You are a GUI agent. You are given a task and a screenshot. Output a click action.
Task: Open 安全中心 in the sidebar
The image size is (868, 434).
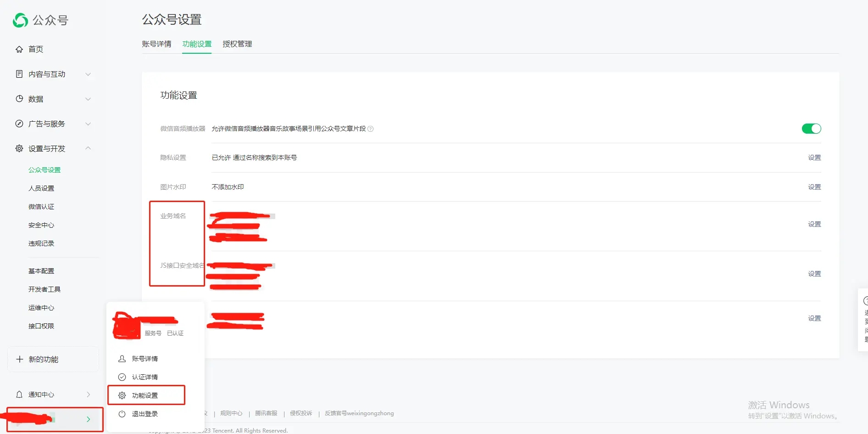pos(41,225)
